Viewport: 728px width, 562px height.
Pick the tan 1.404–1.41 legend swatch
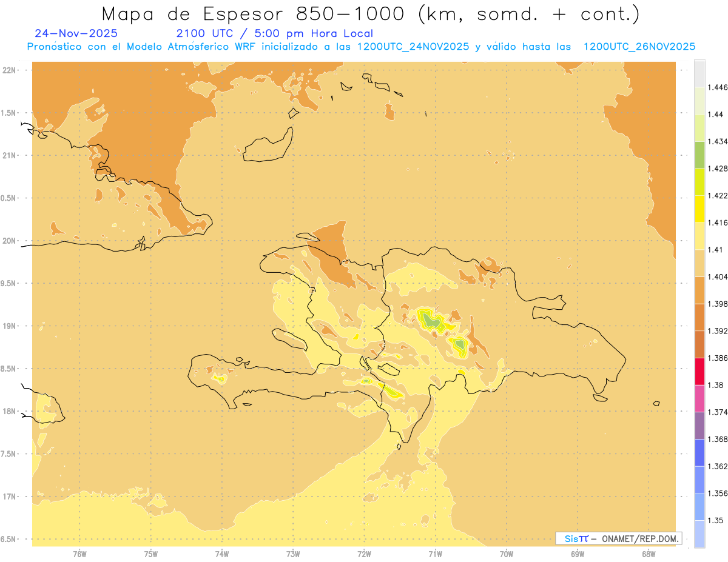pos(699,263)
